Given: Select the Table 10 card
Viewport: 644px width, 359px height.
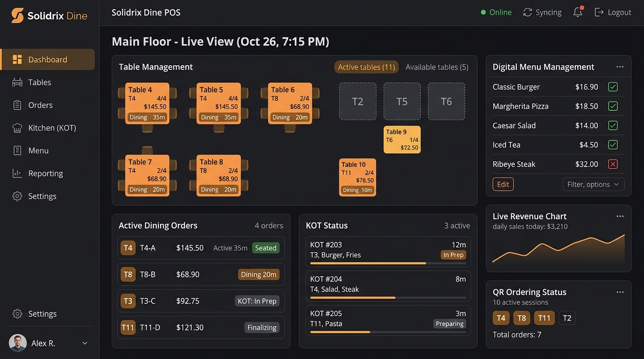Looking at the screenshot, I should pos(358,177).
